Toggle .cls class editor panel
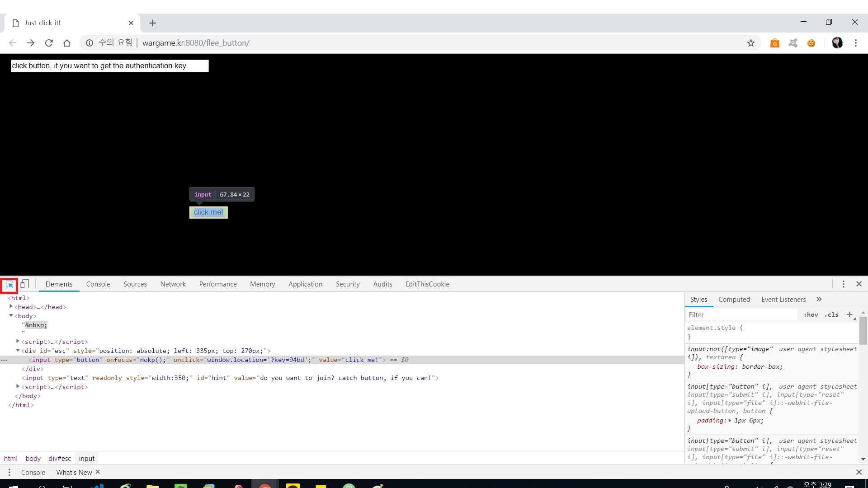 coord(831,315)
